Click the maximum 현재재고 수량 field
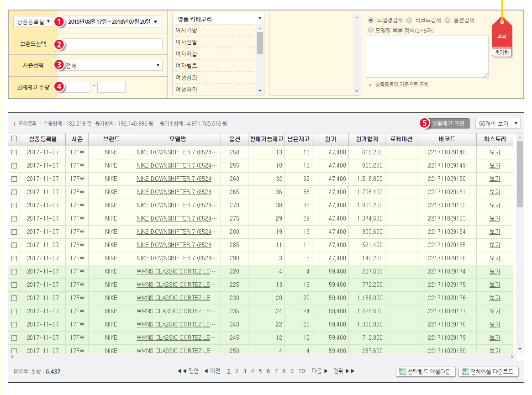Screen dimensions: 532x395 pyautogui.click(x=111, y=87)
